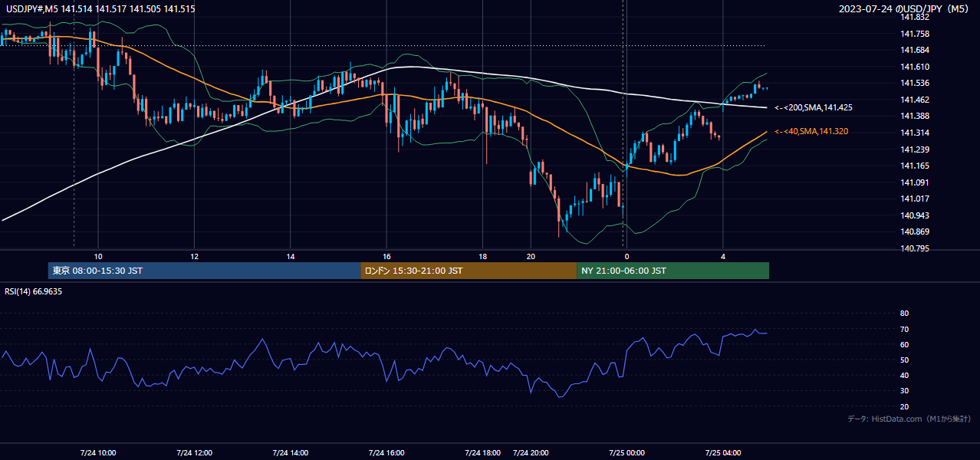Click the 141.091 price axis label
Image resolution: width=980 pixels, height=460 pixels.
pyautogui.click(x=915, y=182)
